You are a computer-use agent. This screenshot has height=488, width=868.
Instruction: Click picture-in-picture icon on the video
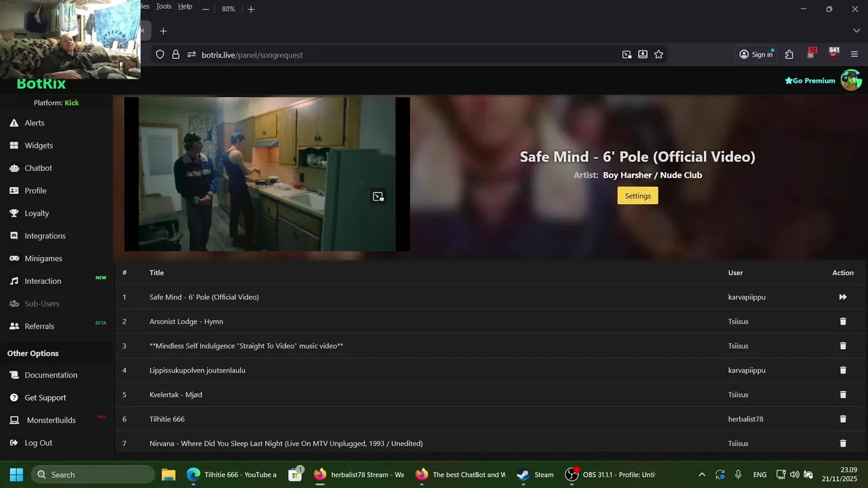(378, 197)
